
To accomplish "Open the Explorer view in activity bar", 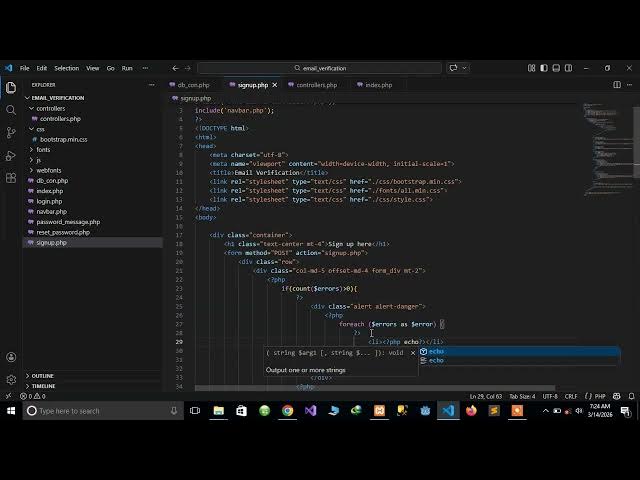I will [x=11, y=87].
